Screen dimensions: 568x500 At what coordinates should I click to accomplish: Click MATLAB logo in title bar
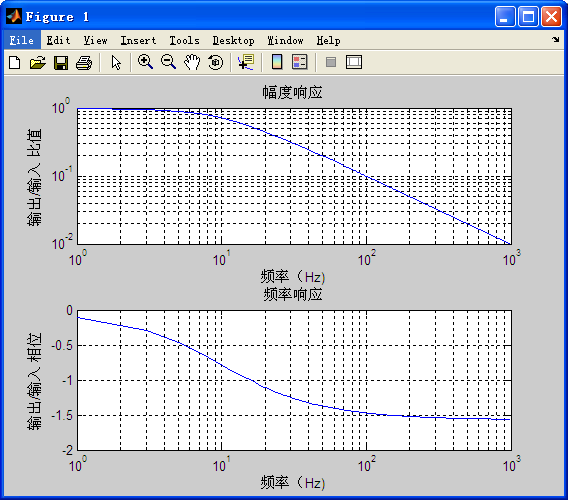point(14,16)
